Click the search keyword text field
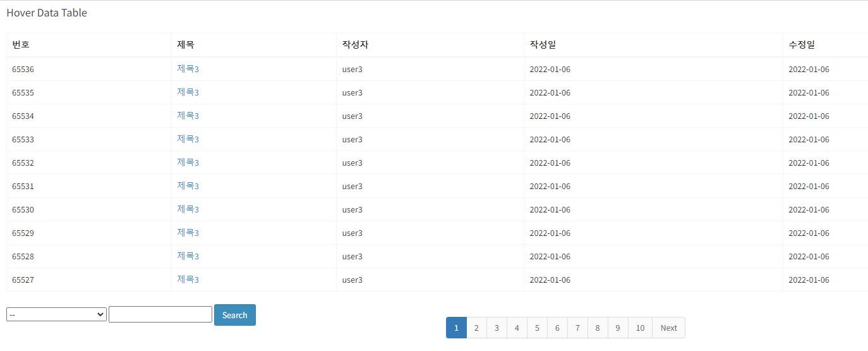 (160, 314)
